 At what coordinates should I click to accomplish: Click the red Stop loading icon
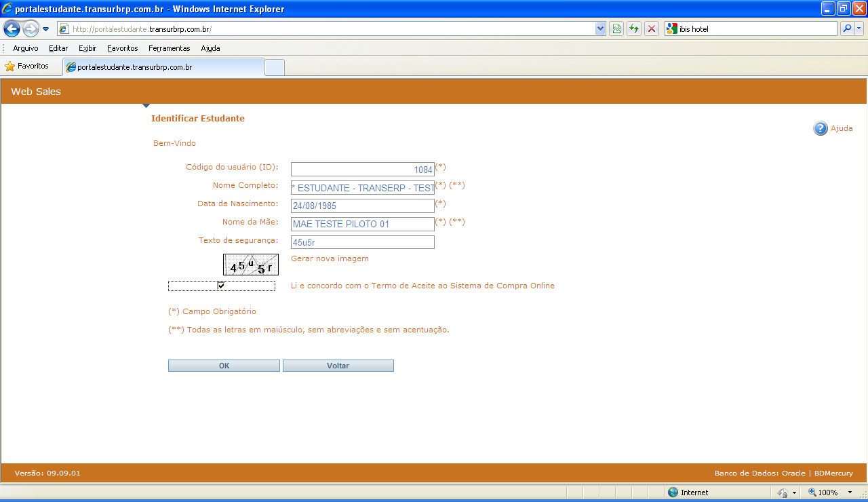click(652, 28)
